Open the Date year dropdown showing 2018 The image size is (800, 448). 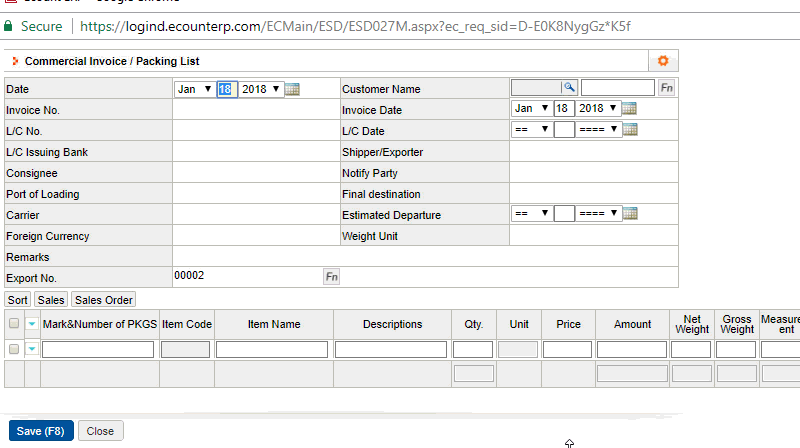point(261,89)
